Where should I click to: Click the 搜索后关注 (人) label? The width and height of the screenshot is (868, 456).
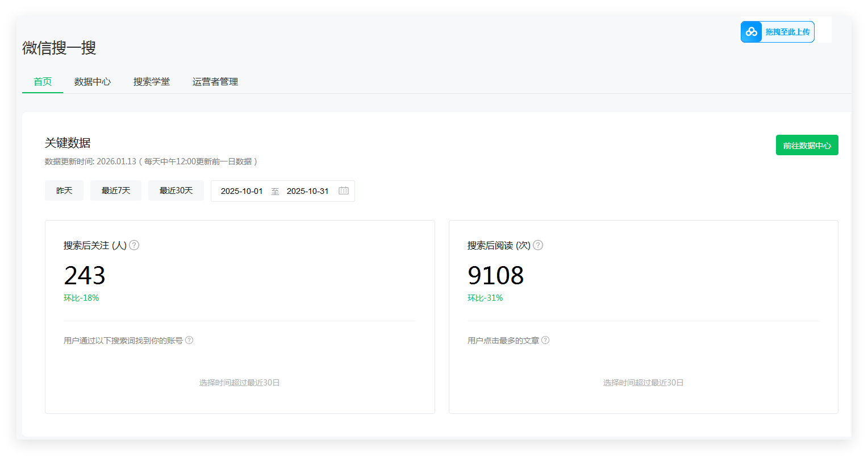pos(95,245)
